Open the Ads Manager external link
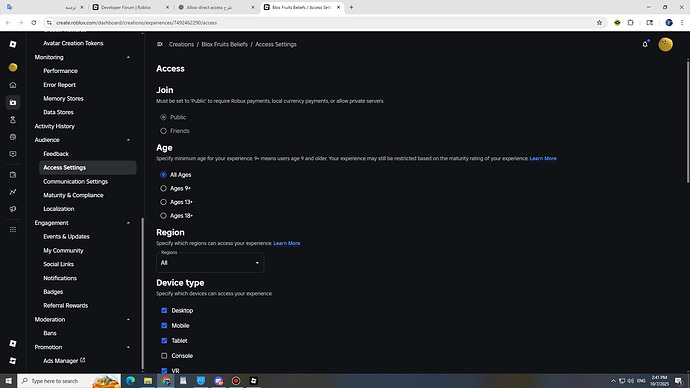The width and height of the screenshot is (690, 388). tap(64, 361)
